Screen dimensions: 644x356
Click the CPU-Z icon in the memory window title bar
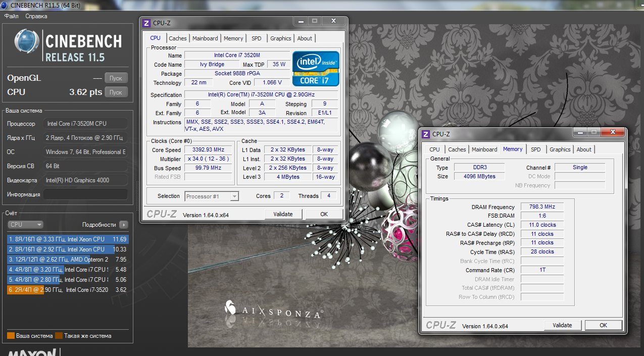[426, 134]
